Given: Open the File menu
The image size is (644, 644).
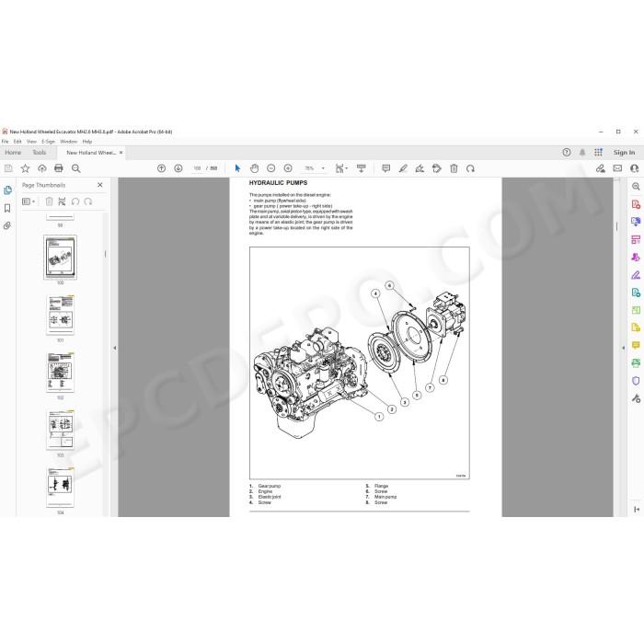Looking at the screenshot, I should coord(5,142).
